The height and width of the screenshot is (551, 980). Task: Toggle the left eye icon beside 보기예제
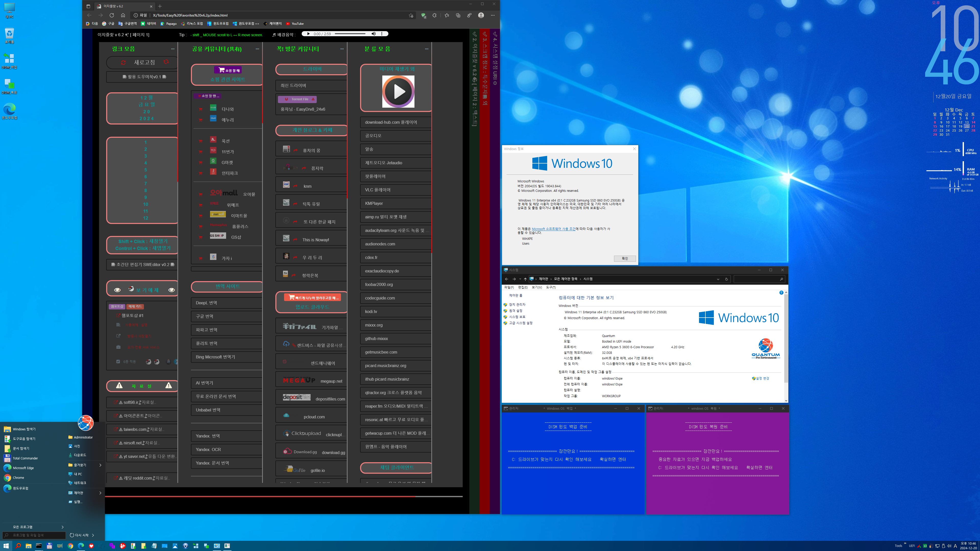pyautogui.click(x=117, y=290)
